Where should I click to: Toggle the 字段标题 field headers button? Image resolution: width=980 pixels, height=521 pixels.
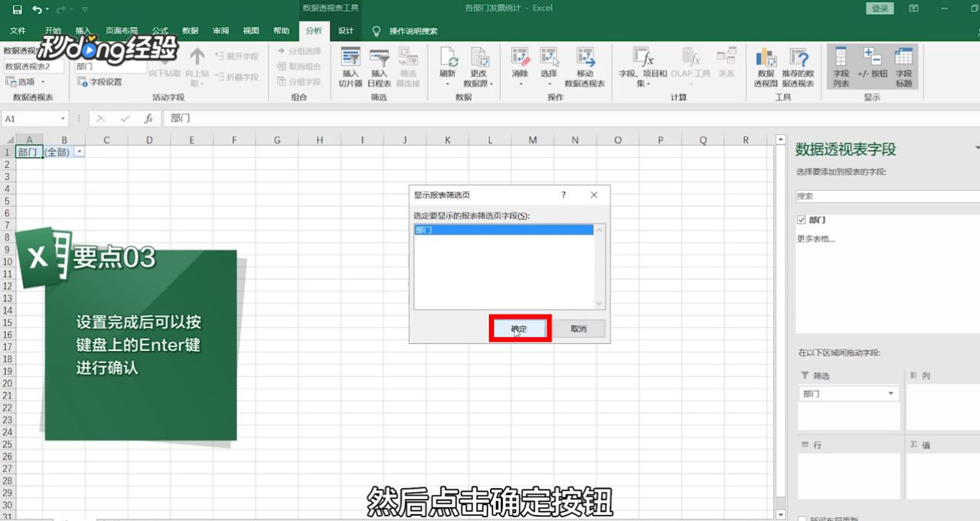(903, 67)
